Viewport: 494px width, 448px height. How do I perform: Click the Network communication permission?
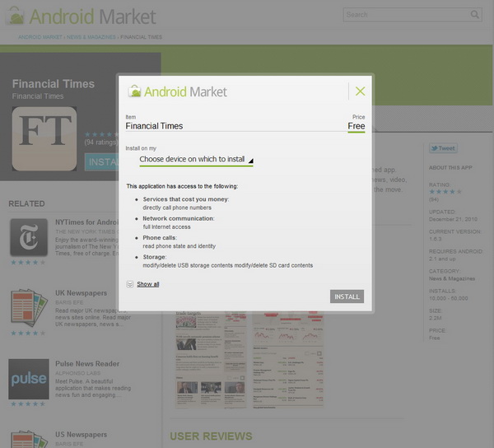click(179, 222)
